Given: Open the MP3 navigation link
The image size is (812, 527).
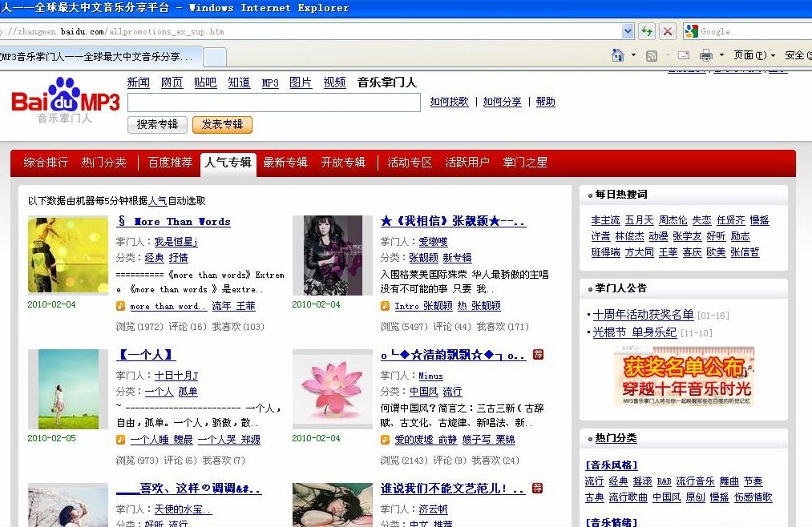Looking at the screenshot, I should [x=270, y=83].
